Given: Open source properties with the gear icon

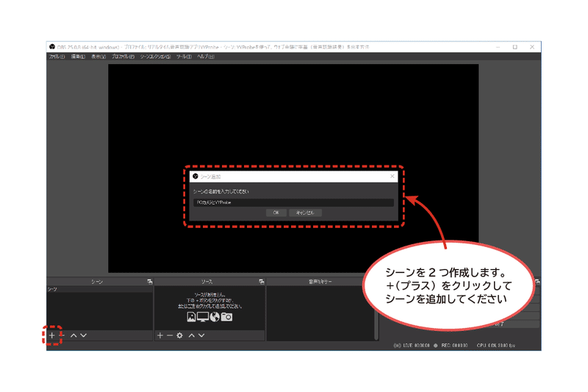Looking at the screenshot, I should (x=179, y=335).
